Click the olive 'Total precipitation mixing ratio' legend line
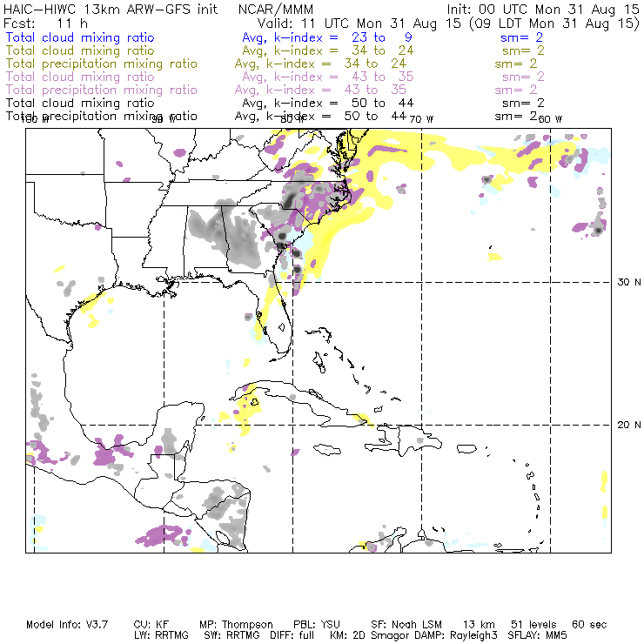The image size is (644, 644). point(102,64)
